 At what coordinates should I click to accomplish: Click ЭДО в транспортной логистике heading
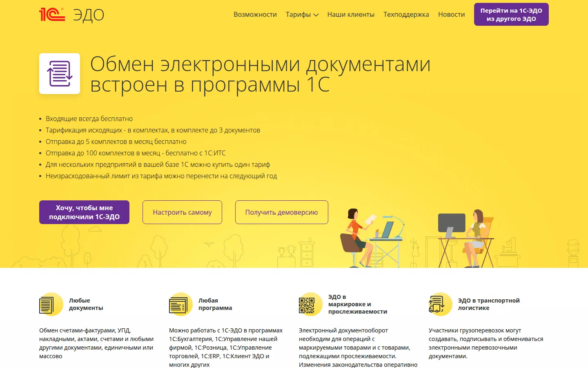(x=489, y=304)
